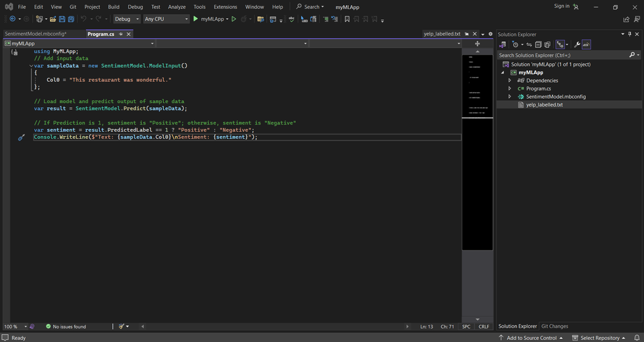Click horizontal scrollbar right arrow

pos(407,327)
